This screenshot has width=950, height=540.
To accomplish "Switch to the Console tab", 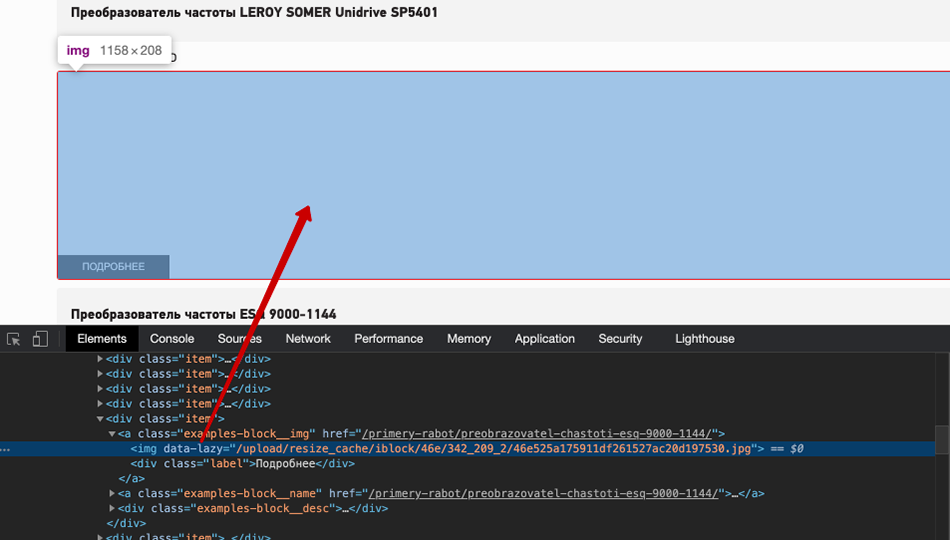I will coord(172,339).
